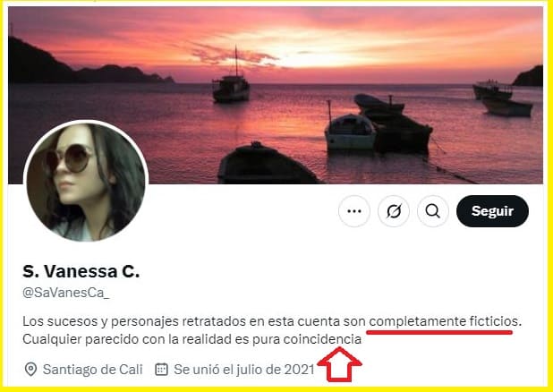Screen dimensions: 553x392
Task: Select the Se unió el julio de 2021 text
Action: pos(244,370)
